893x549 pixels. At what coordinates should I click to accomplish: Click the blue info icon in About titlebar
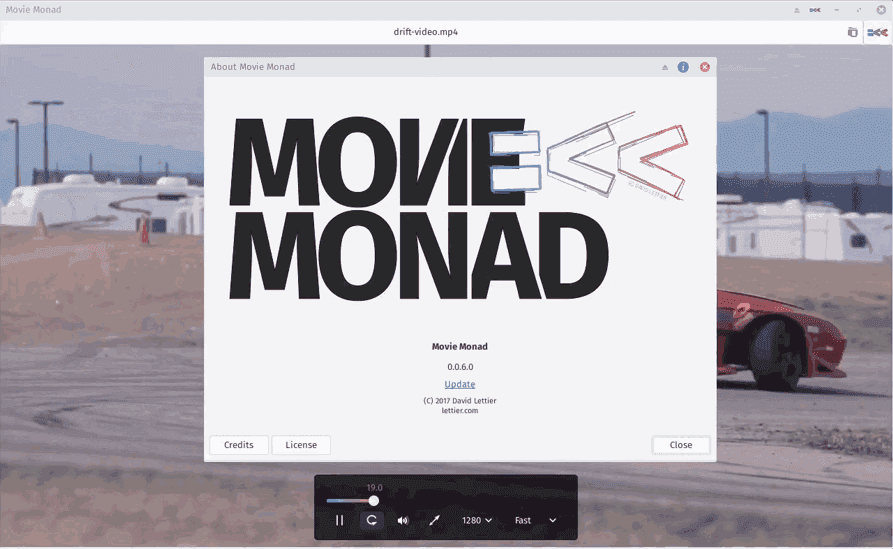tap(683, 67)
